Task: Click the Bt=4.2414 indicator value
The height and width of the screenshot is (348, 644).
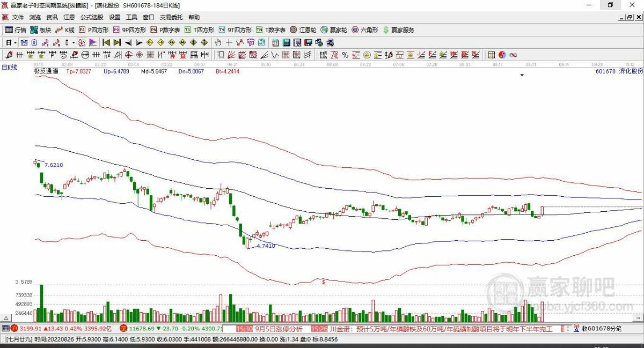Action: tap(228, 71)
